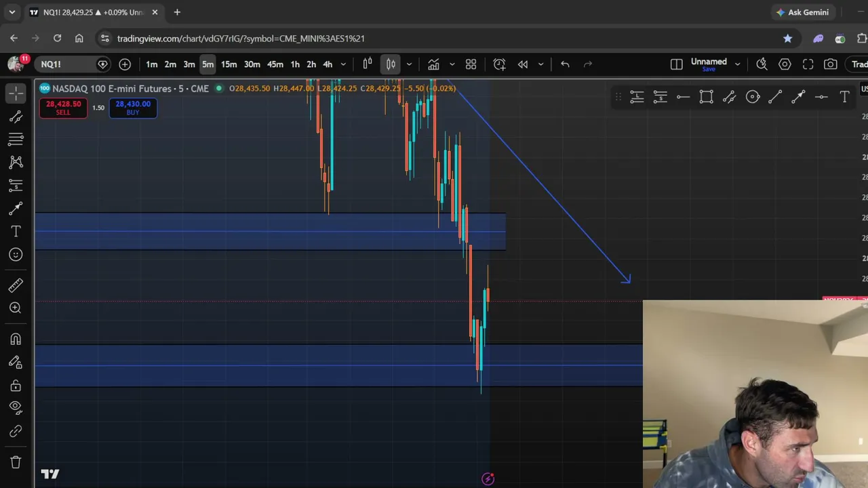Image resolution: width=868 pixels, height=488 pixels.
Task: Open Ask Gemini in Chrome
Action: [x=803, y=12]
